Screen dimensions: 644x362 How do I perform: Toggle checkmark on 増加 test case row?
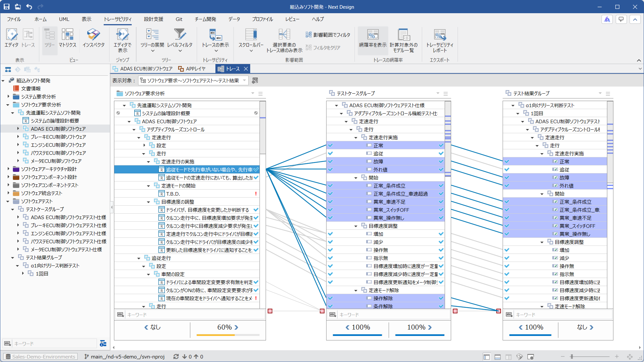tap(441, 234)
